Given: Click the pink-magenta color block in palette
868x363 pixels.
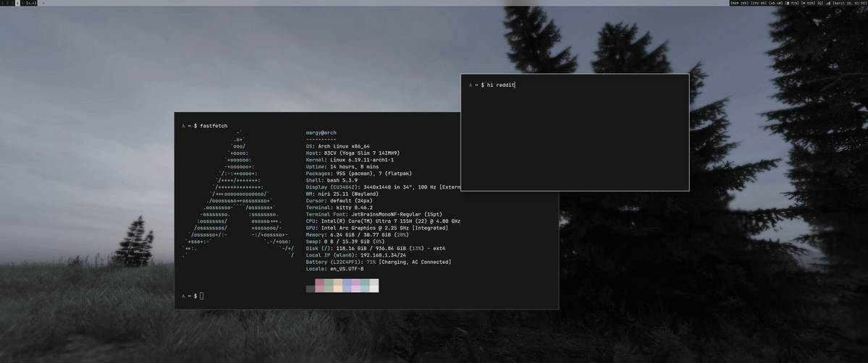Looking at the screenshot, I should pos(356,286).
